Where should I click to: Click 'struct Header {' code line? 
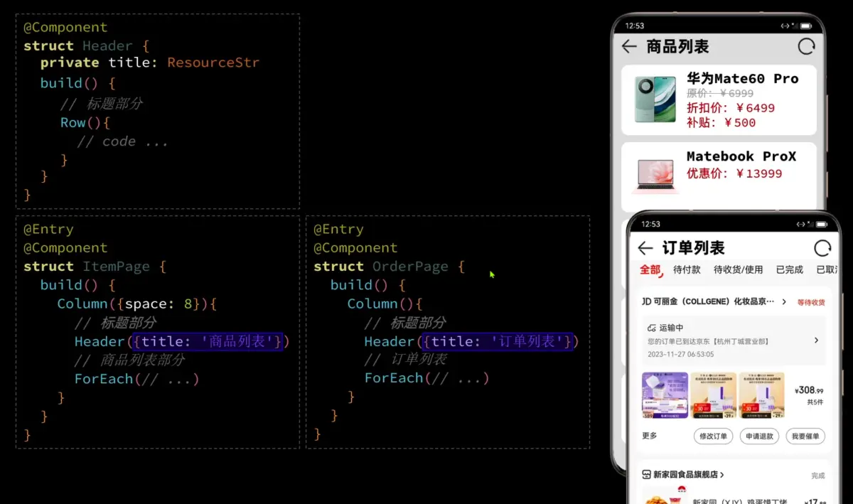(x=87, y=45)
